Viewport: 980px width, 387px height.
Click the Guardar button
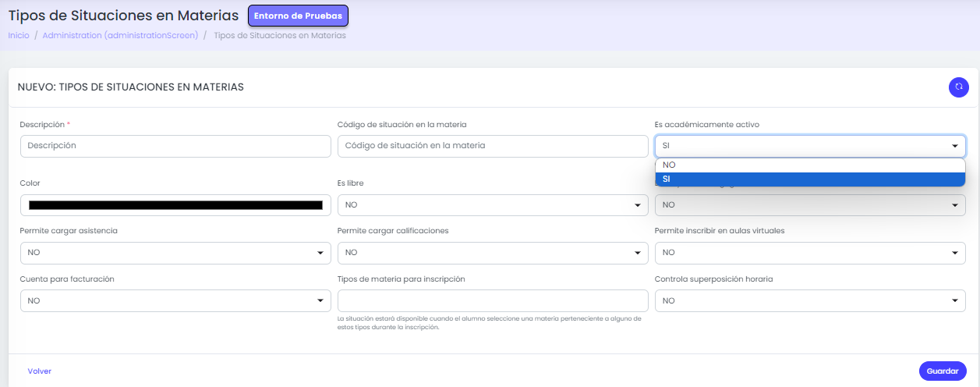coord(943,371)
